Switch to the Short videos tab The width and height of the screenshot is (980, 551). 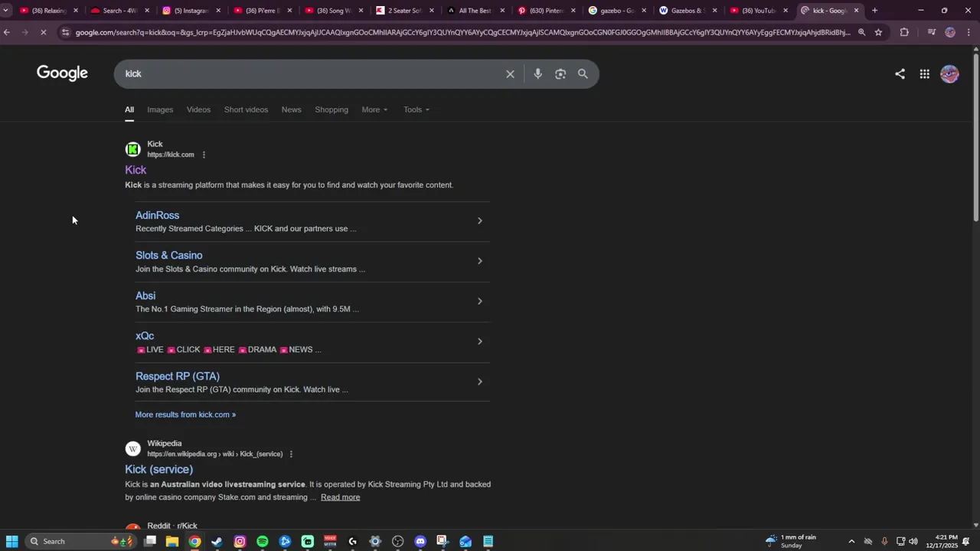point(246,109)
